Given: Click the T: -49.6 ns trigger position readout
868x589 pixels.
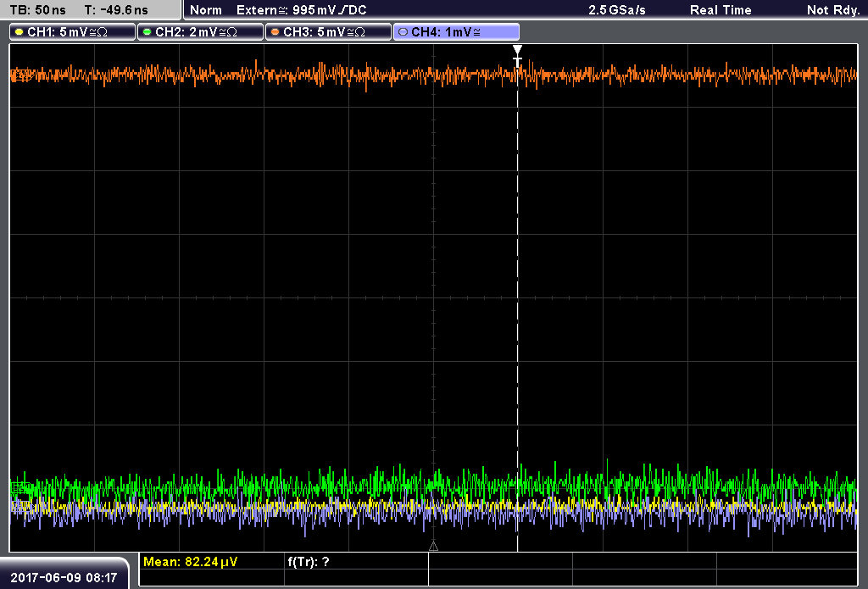Looking at the screenshot, I should pyautogui.click(x=116, y=10).
